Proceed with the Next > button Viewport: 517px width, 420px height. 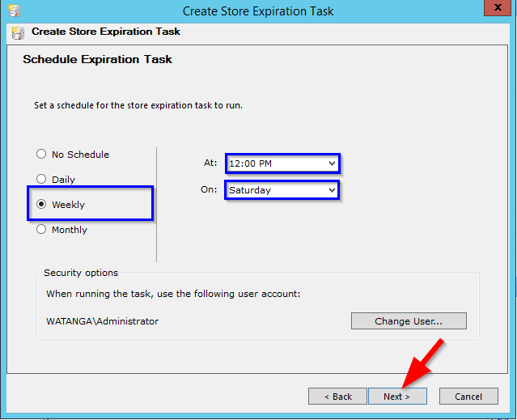[397, 397]
